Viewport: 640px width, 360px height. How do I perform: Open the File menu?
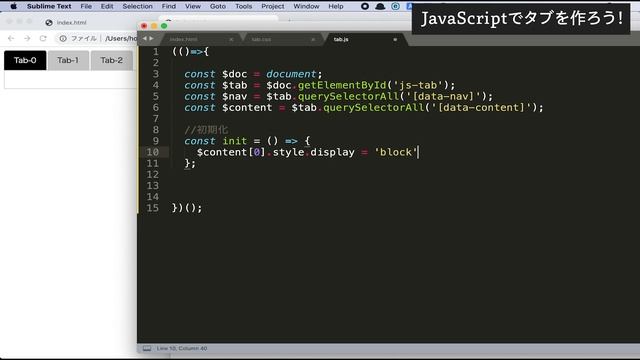click(86, 6)
